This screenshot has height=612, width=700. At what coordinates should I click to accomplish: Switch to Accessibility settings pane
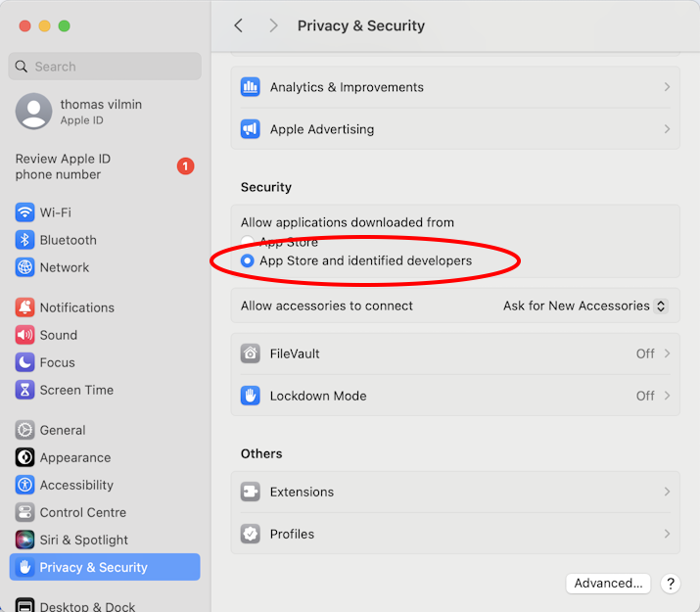pyautogui.click(x=76, y=485)
